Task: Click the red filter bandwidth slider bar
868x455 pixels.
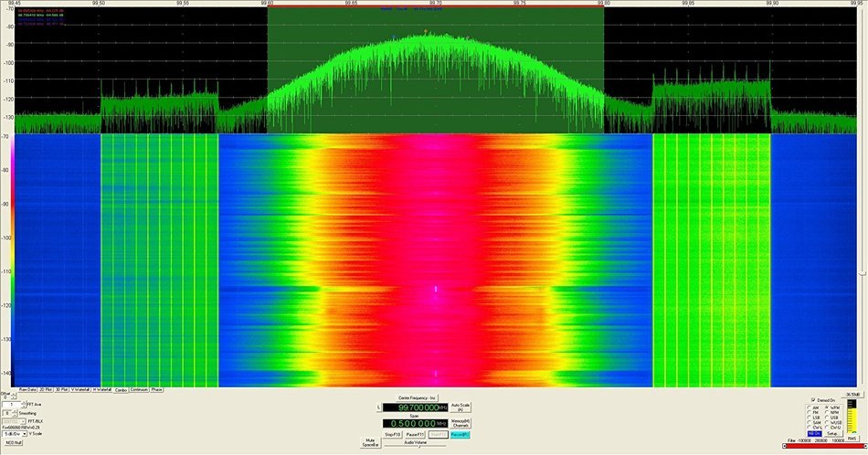Action: click(825, 446)
